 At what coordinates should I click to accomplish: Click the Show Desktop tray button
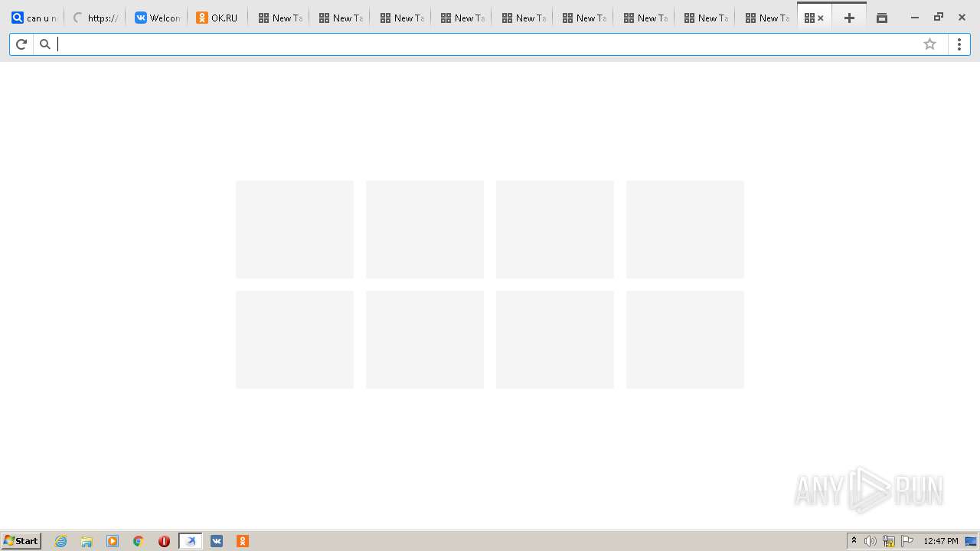coord(971,541)
